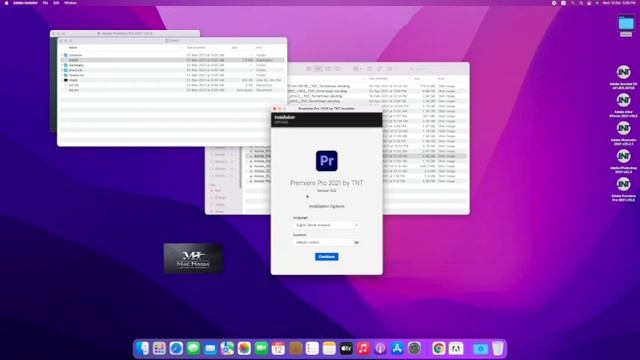Viewport: 640px width, 360px height.
Task: Open Notes from the Dock
Action: pyautogui.click(x=329, y=348)
